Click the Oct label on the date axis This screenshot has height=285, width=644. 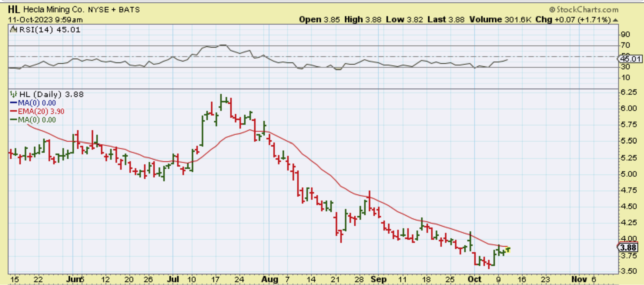tap(475, 279)
